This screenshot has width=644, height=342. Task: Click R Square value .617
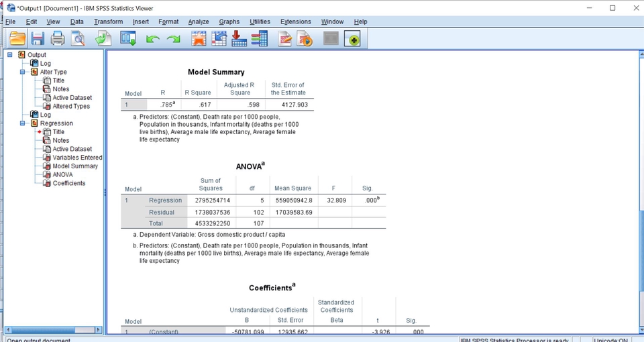point(205,105)
